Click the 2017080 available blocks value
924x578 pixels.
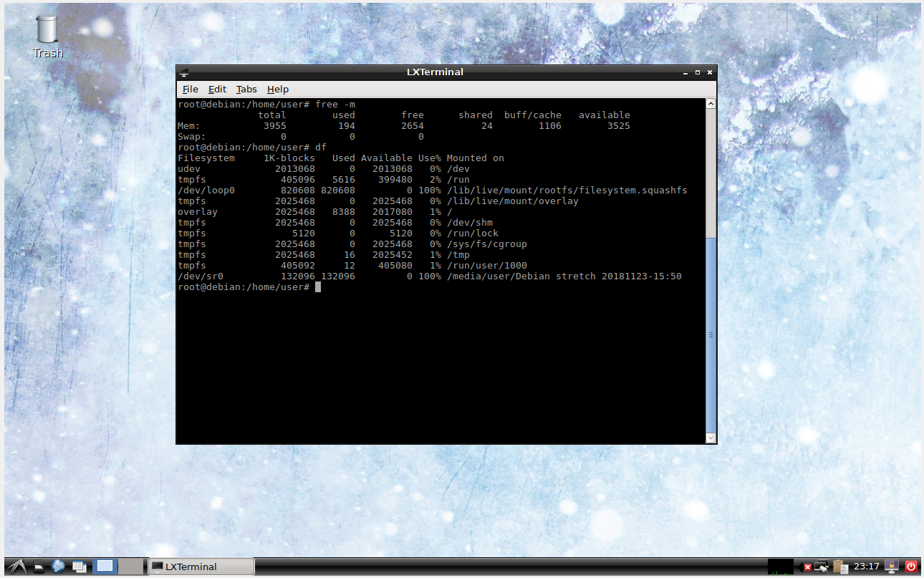[393, 212]
